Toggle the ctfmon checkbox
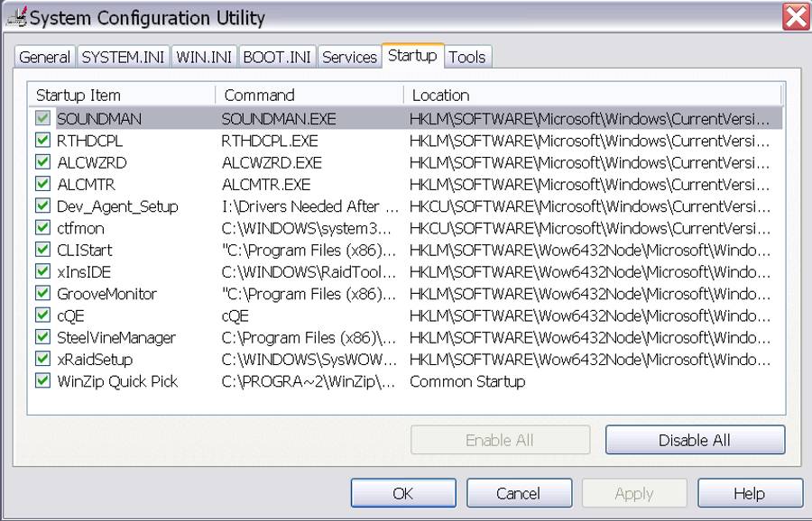This screenshot has height=521, width=812. pos(42,228)
